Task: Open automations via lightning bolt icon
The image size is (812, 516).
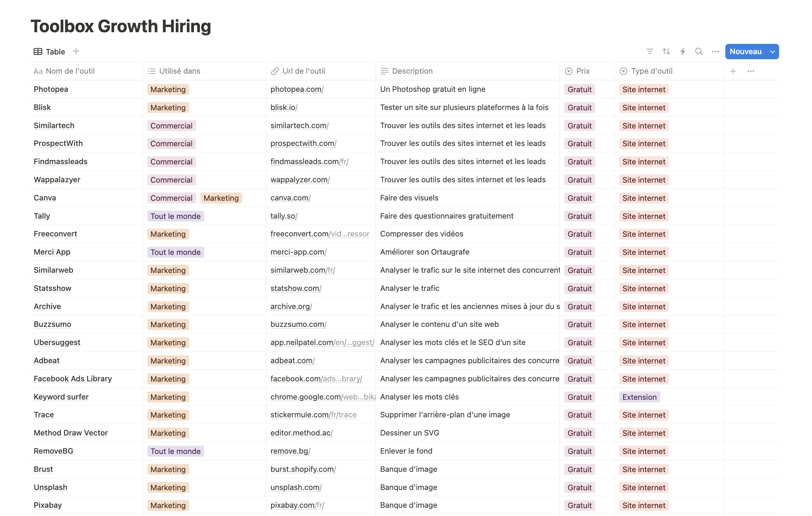Action: [682, 51]
